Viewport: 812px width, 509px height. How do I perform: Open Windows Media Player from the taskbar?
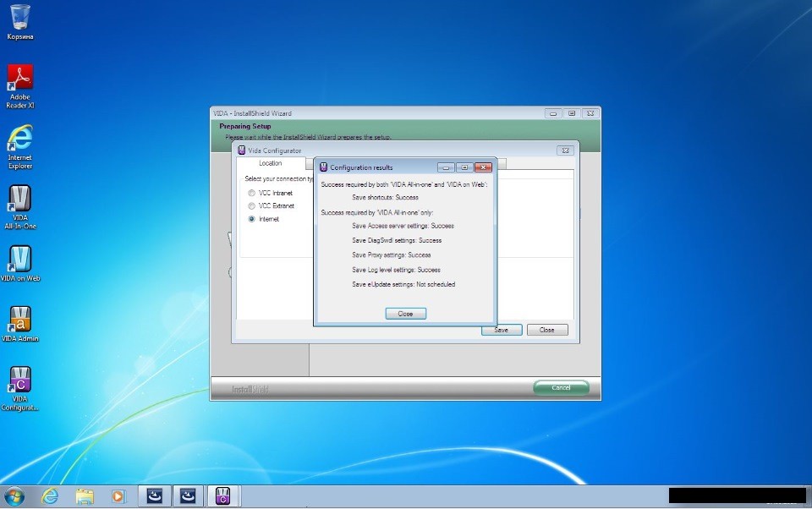pos(118,496)
